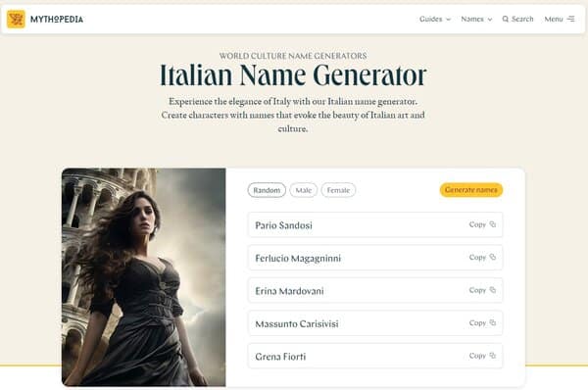The image size is (588, 390).
Task: Select the name Grena Fiorti
Action: (x=280, y=357)
